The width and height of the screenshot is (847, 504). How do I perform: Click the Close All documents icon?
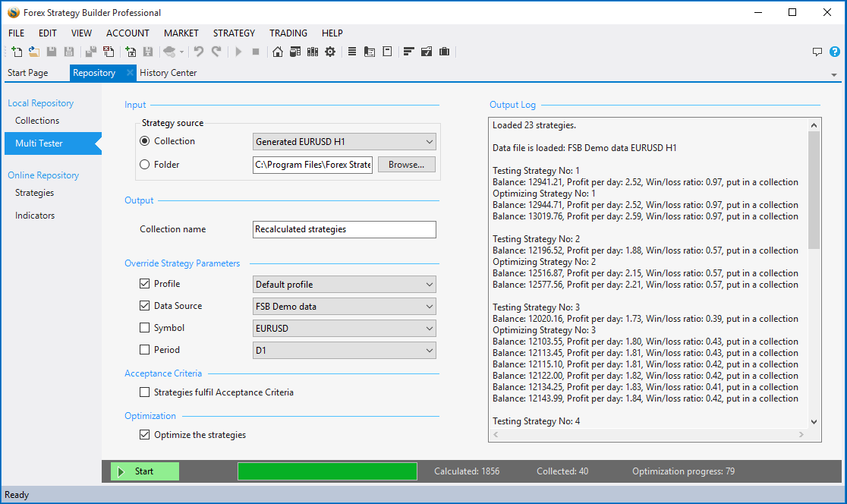(109, 52)
